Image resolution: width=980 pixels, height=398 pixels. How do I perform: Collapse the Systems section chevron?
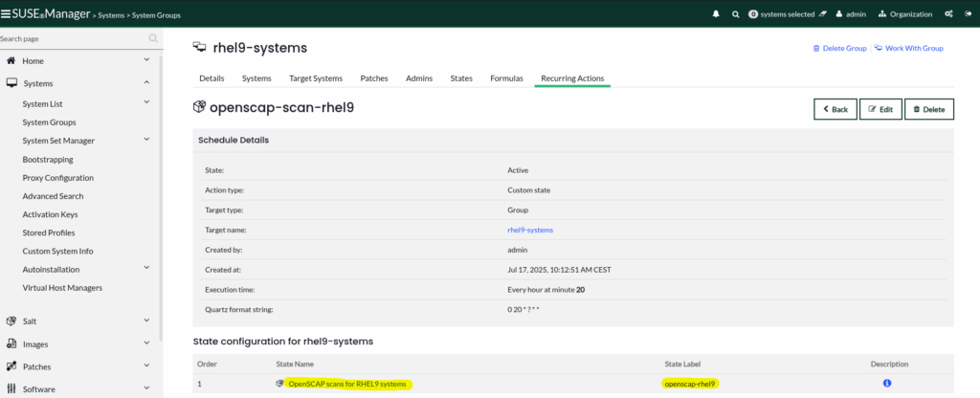click(146, 82)
